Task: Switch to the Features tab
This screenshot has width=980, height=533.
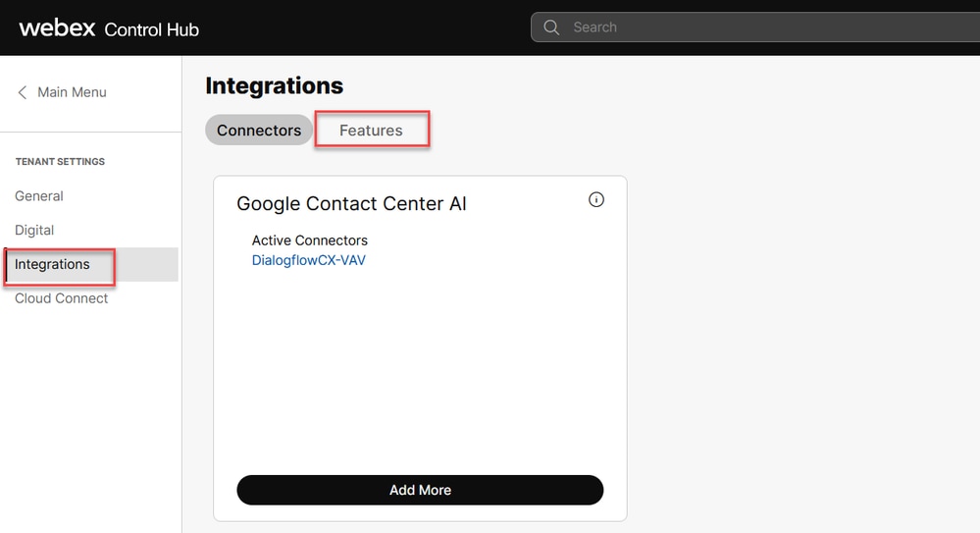Action: tap(371, 131)
